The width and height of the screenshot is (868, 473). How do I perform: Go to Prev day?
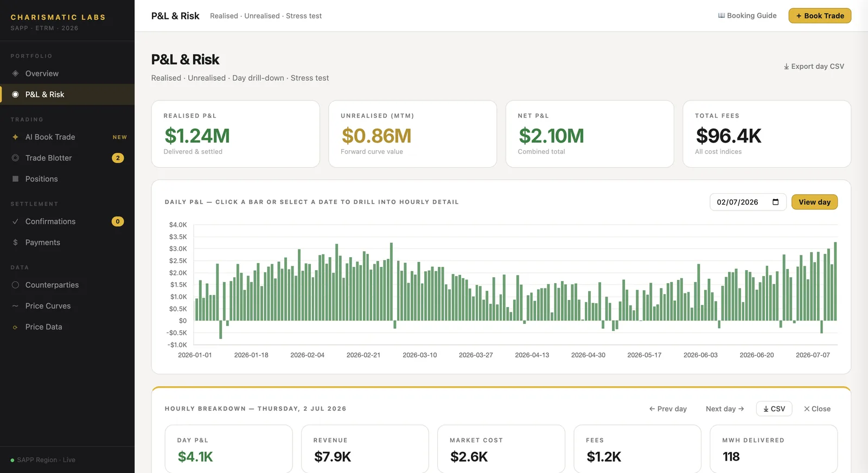point(668,408)
